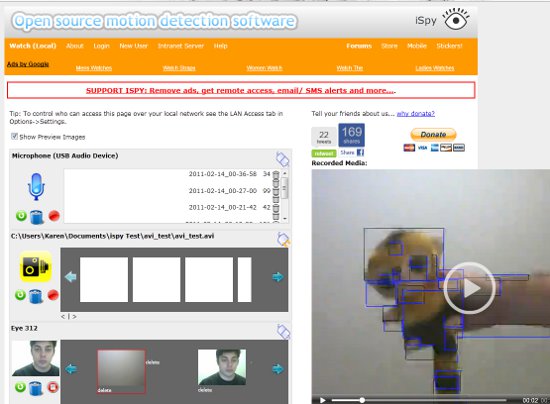Click the Microphone blue trash bin

tap(36, 217)
